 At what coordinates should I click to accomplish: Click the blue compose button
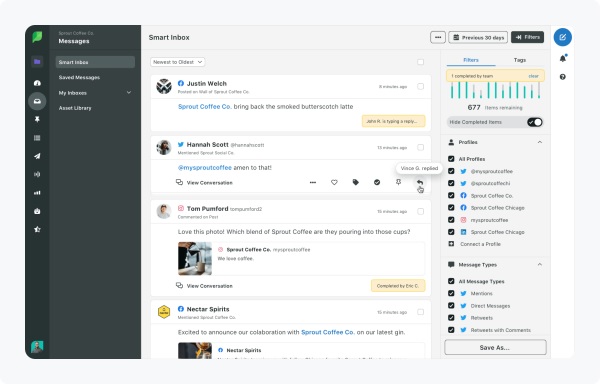pyautogui.click(x=562, y=37)
